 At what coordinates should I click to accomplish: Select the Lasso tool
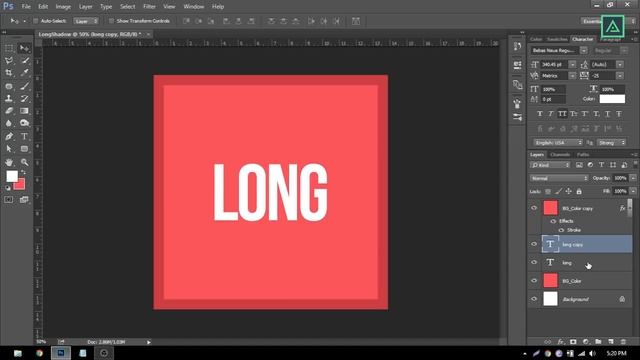[x=9, y=61]
